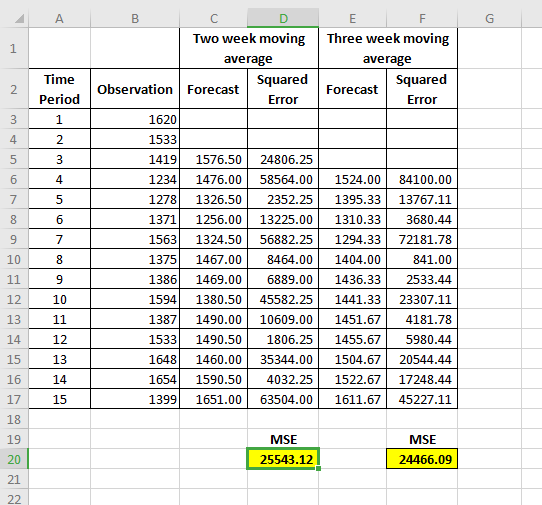Click the 'Three week moving average' heading cell

(x=387, y=48)
